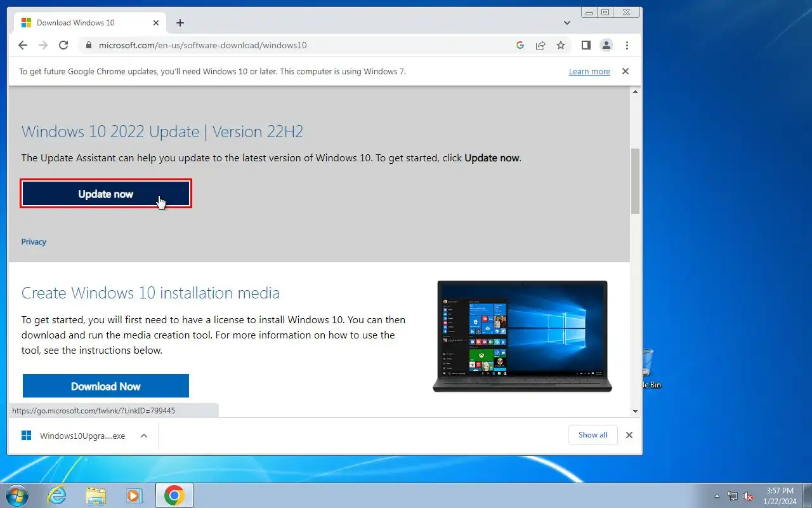Close the Download Windows 10 tab

click(x=156, y=23)
